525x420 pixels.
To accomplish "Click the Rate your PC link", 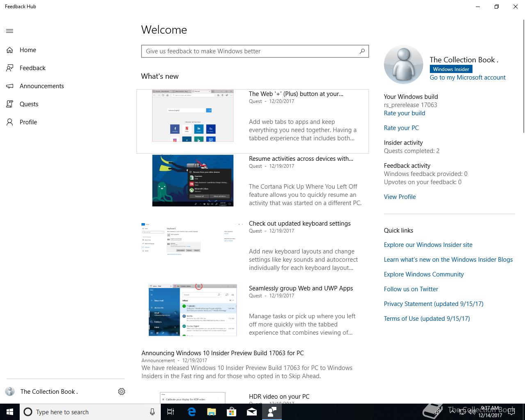I will (401, 128).
